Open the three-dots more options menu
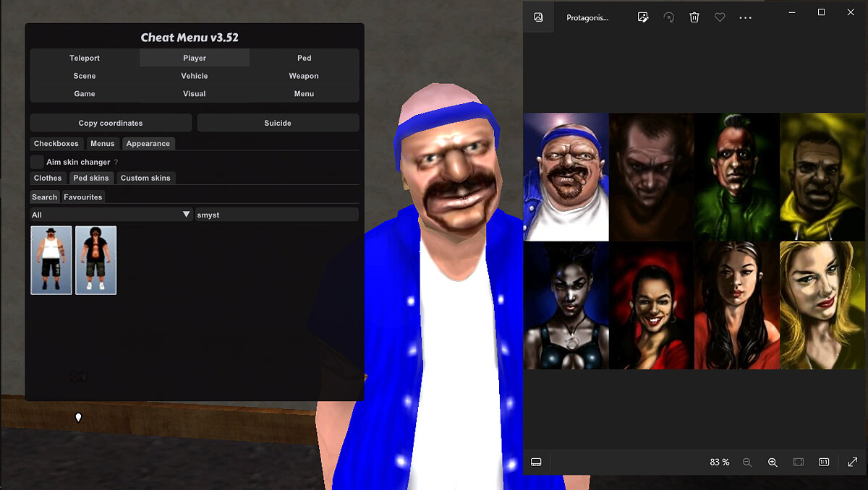 pyautogui.click(x=746, y=17)
